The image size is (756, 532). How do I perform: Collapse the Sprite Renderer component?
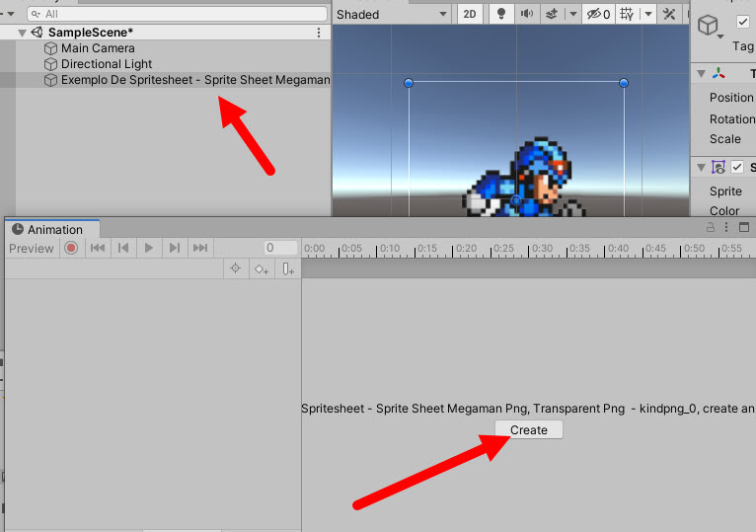click(x=702, y=168)
